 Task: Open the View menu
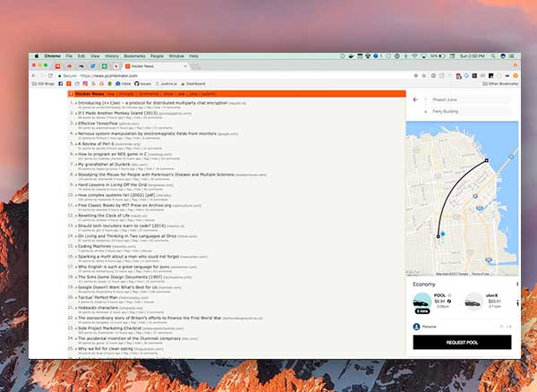95,55
